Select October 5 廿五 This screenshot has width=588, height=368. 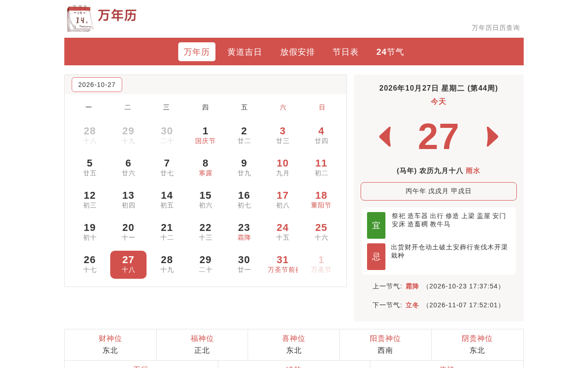coord(90,168)
